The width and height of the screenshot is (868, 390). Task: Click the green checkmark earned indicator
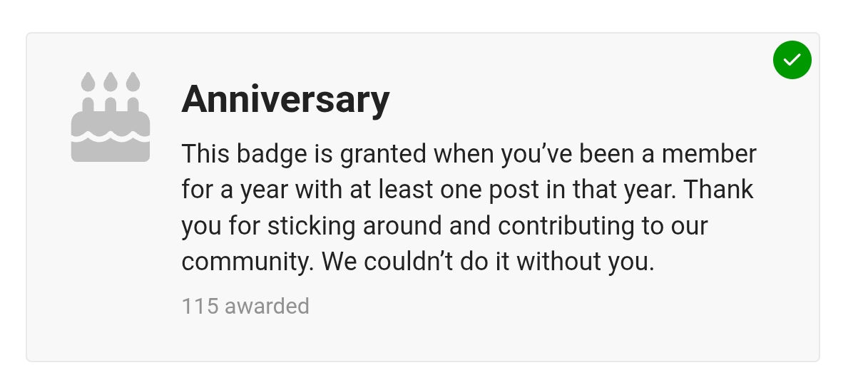point(792,60)
